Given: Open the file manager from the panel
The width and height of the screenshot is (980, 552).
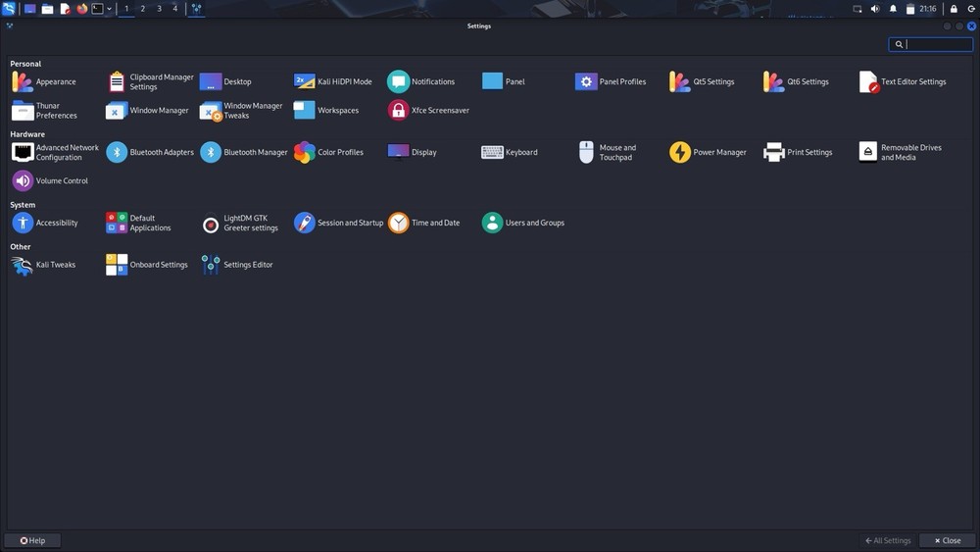Looking at the screenshot, I should (x=47, y=9).
